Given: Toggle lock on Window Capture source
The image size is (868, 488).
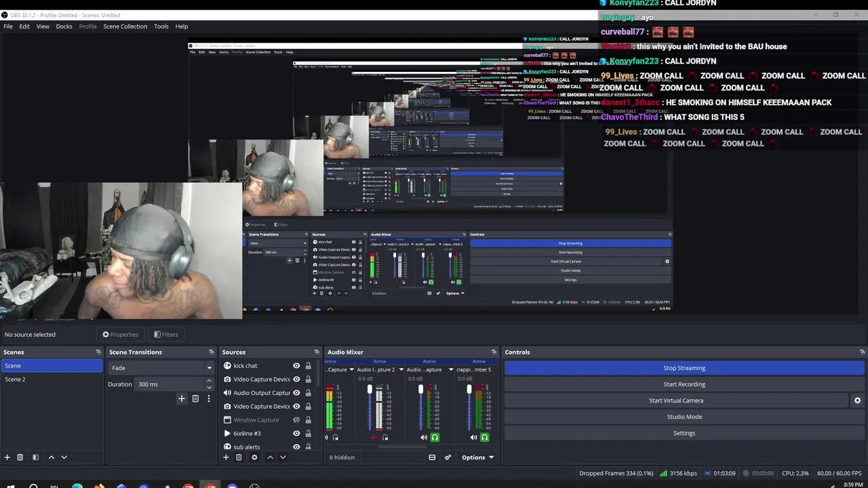Looking at the screenshot, I should tap(308, 420).
